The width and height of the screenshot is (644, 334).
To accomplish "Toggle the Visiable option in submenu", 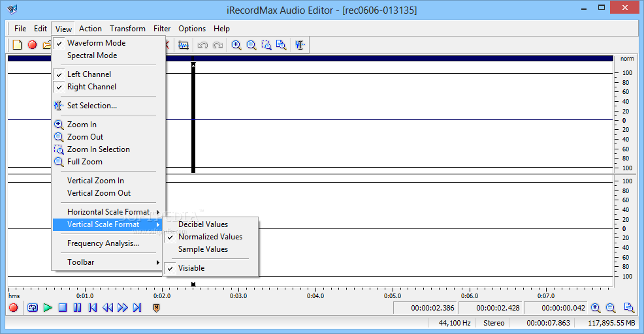I will (x=211, y=268).
